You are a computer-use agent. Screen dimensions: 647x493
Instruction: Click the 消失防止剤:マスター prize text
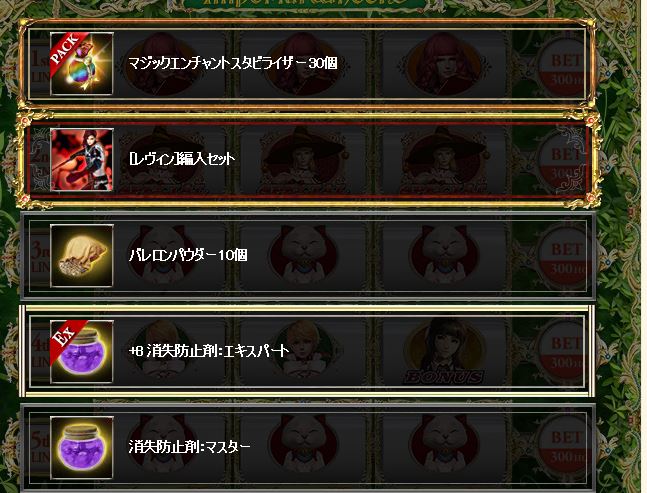189,446
